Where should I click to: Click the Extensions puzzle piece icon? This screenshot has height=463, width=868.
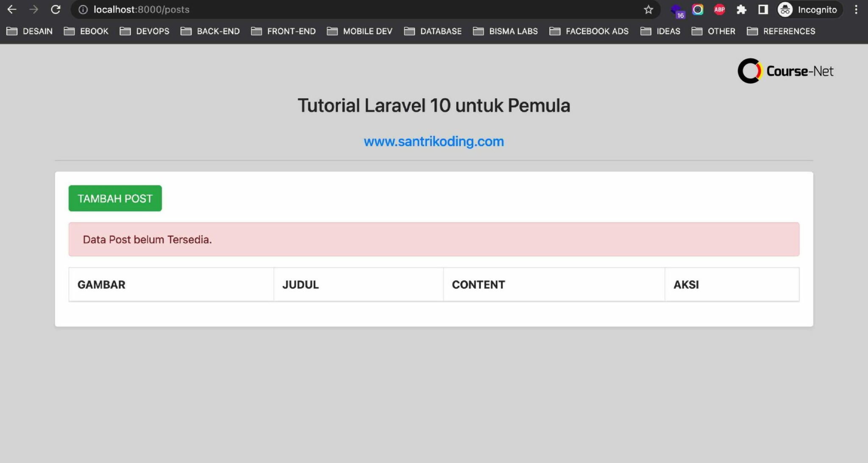[x=742, y=9]
